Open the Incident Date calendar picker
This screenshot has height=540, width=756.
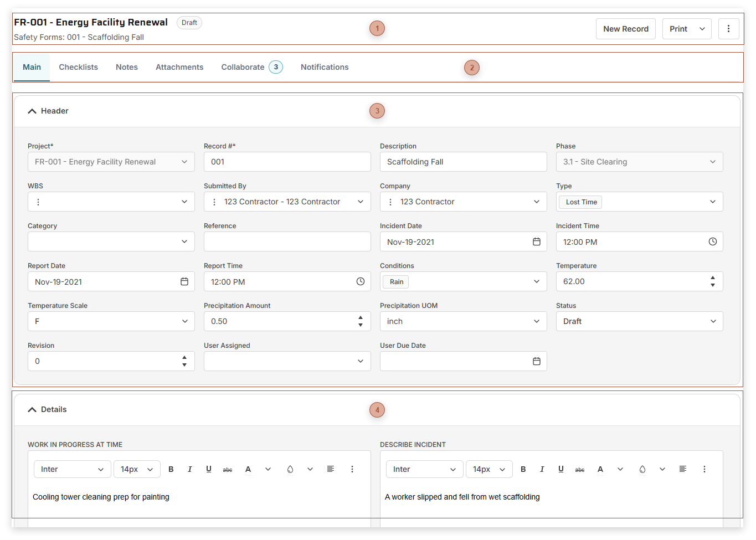click(x=536, y=241)
